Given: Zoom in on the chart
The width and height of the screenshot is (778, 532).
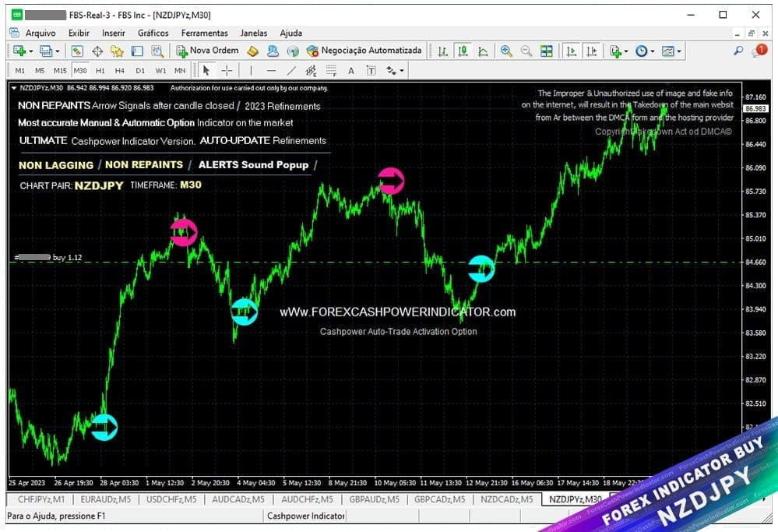Looking at the screenshot, I should pos(505,51).
